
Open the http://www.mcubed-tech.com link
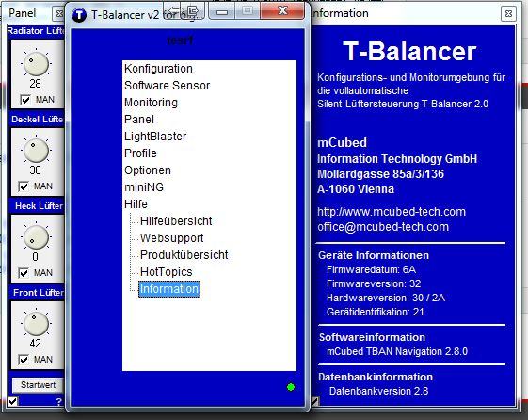pyautogui.click(x=392, y=212)
